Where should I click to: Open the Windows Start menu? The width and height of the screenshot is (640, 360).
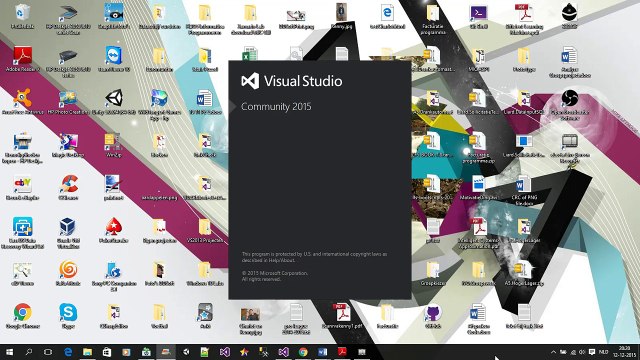click(9, 352)
